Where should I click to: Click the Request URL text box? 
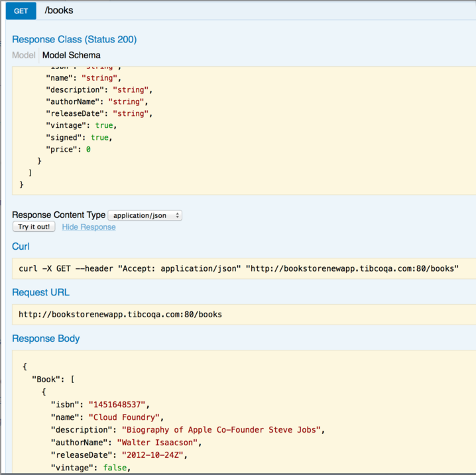[x=244, y=315]
